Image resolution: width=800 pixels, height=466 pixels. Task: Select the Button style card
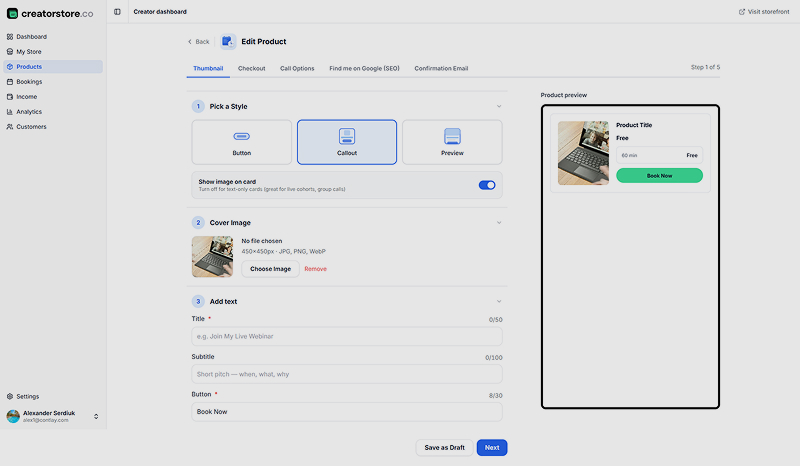tap(241, 142)
